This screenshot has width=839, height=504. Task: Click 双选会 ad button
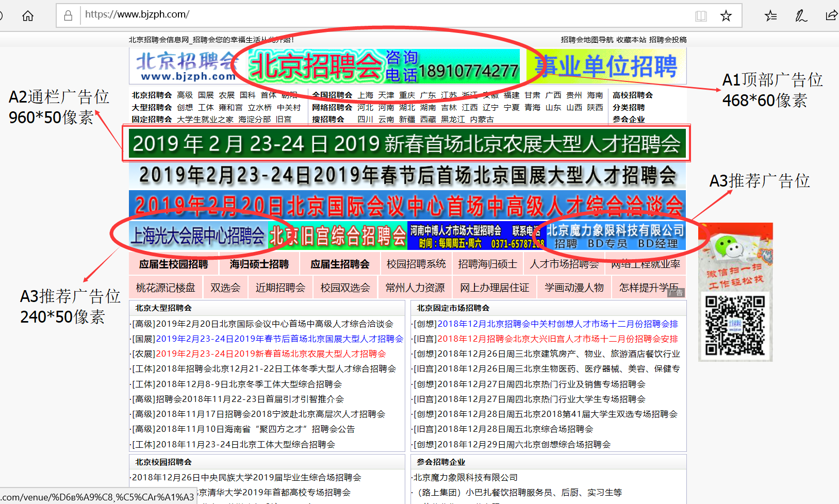(x=225, y=288)
